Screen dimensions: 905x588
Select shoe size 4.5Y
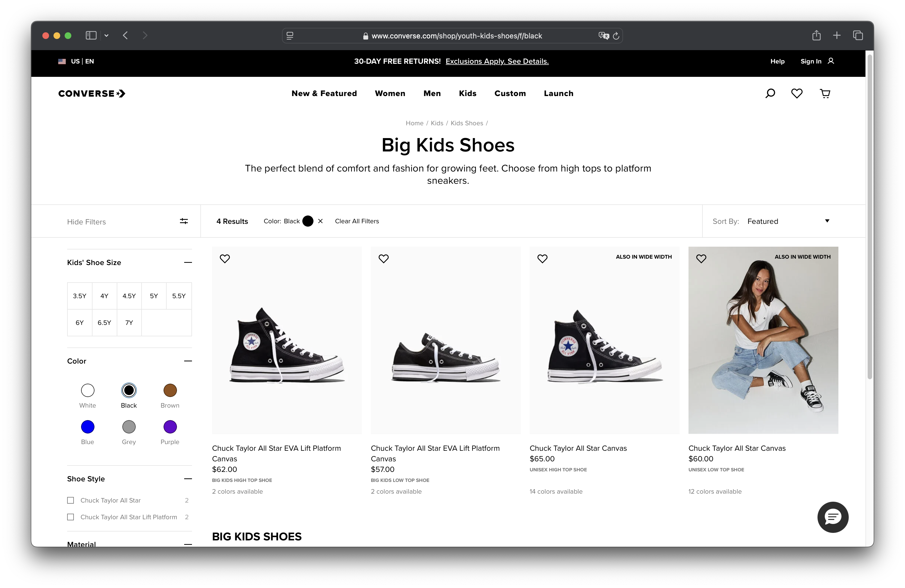[x=129, y=296]
